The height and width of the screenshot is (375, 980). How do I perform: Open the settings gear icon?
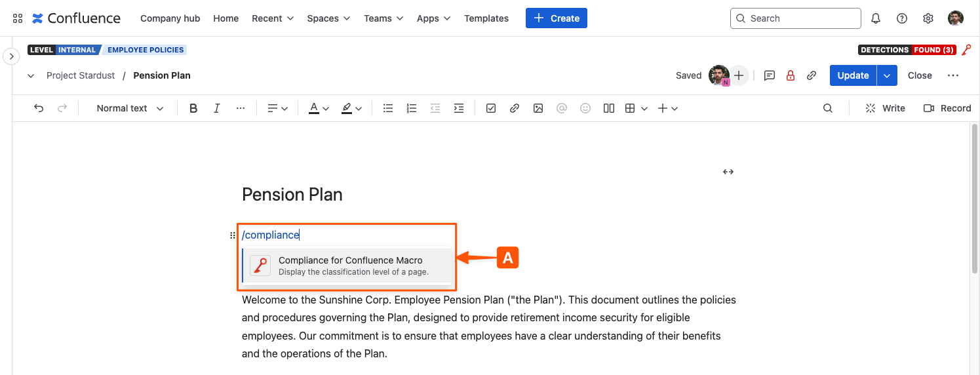[928, 18]
